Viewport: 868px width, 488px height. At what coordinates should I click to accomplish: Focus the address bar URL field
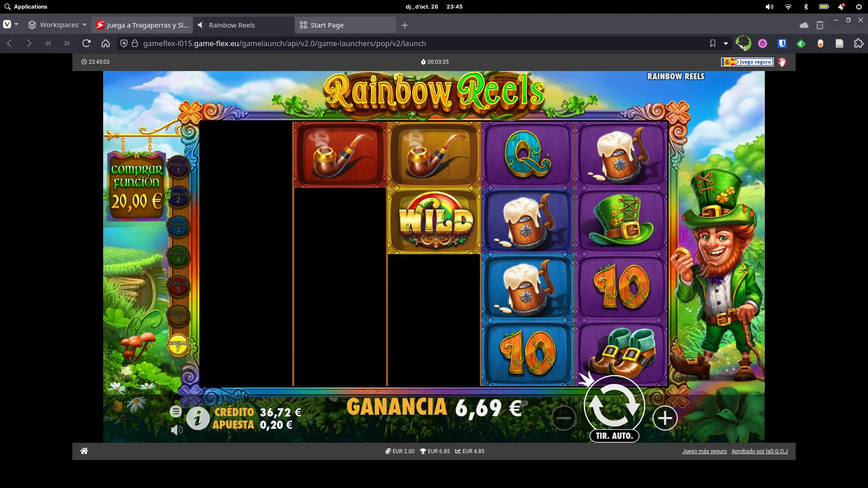tap(421, 43)
